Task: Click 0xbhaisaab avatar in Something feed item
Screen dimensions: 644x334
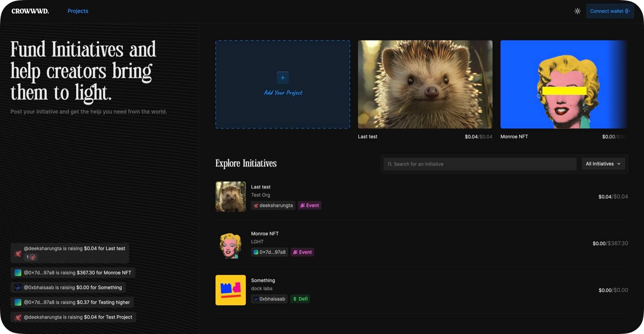Action: click(x=18, y=288)
